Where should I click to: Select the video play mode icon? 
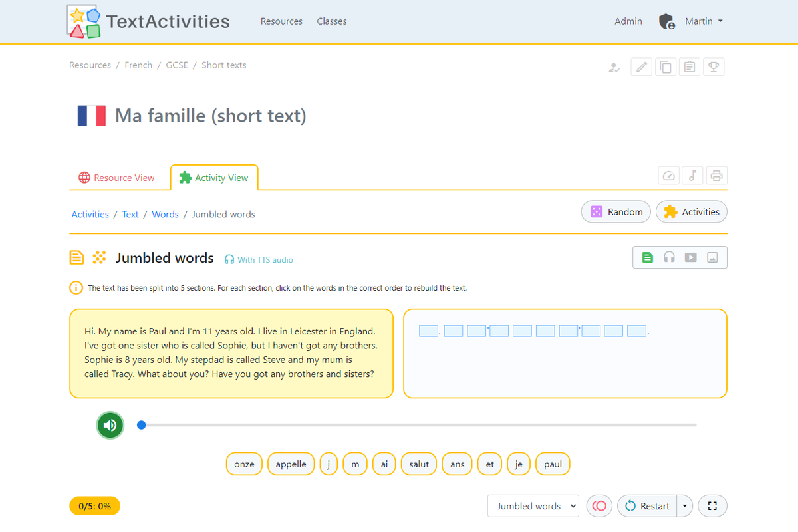691,257
